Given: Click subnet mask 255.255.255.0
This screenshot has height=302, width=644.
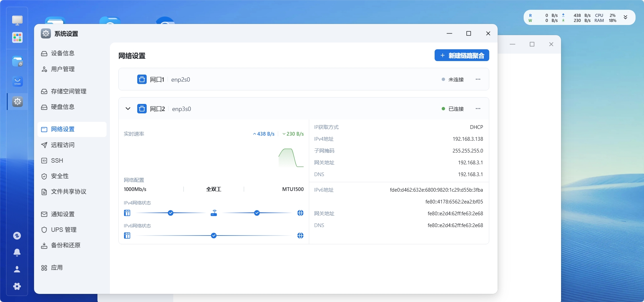Looking at the screenshot, I should click(x=468, y=151).
